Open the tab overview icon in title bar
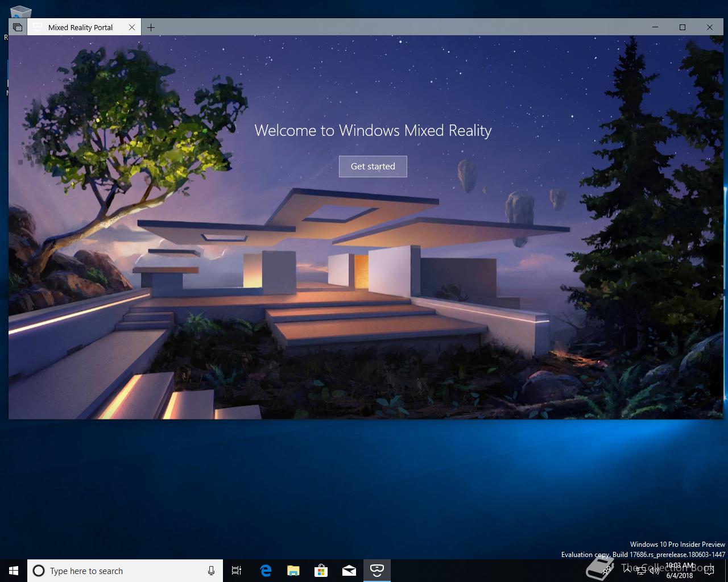Screen dimensions: 728x582 coord(18,27)
